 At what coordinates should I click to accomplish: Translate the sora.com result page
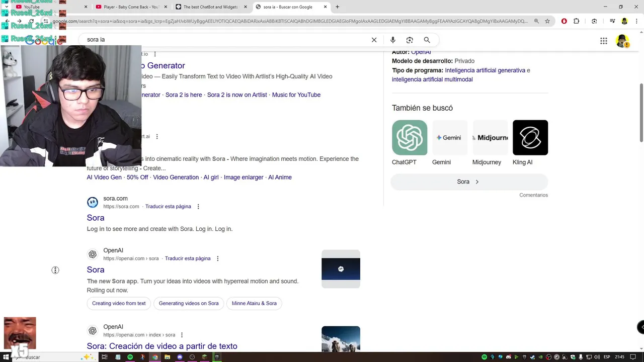168,207
